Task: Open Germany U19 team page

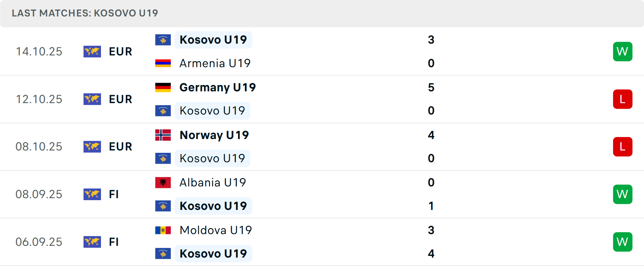Action: click(x=218, y=87)
